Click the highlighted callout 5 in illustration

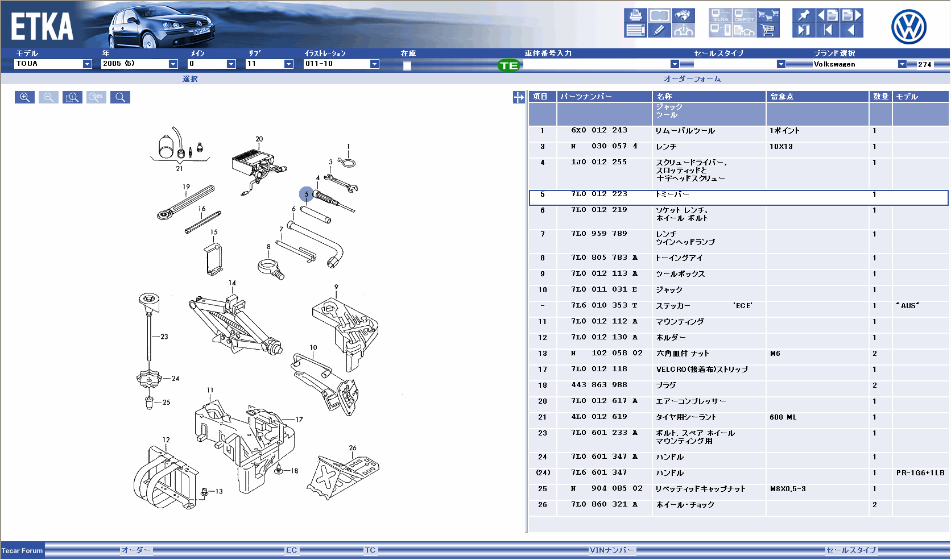[306, 194]
